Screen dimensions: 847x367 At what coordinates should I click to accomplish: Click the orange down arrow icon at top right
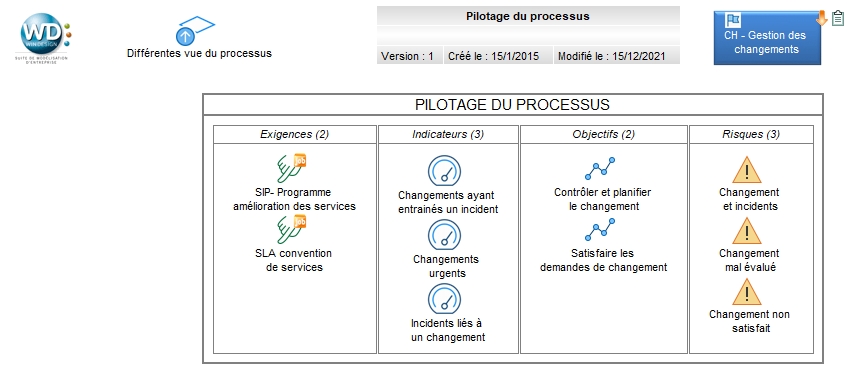(822, 18)
